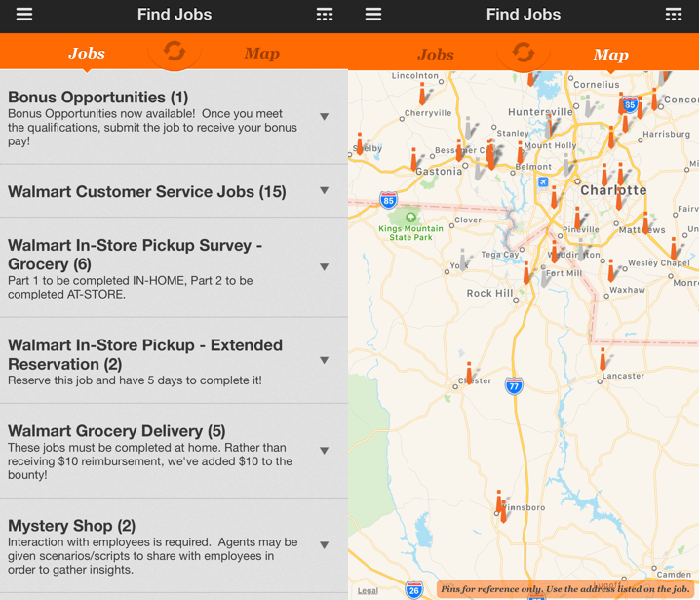Image resolution: width=700 pixels, height=600 pixels.
Task: Open Walmart Customer Service Jobs (15) heading
Action: (x=147, y=191)
